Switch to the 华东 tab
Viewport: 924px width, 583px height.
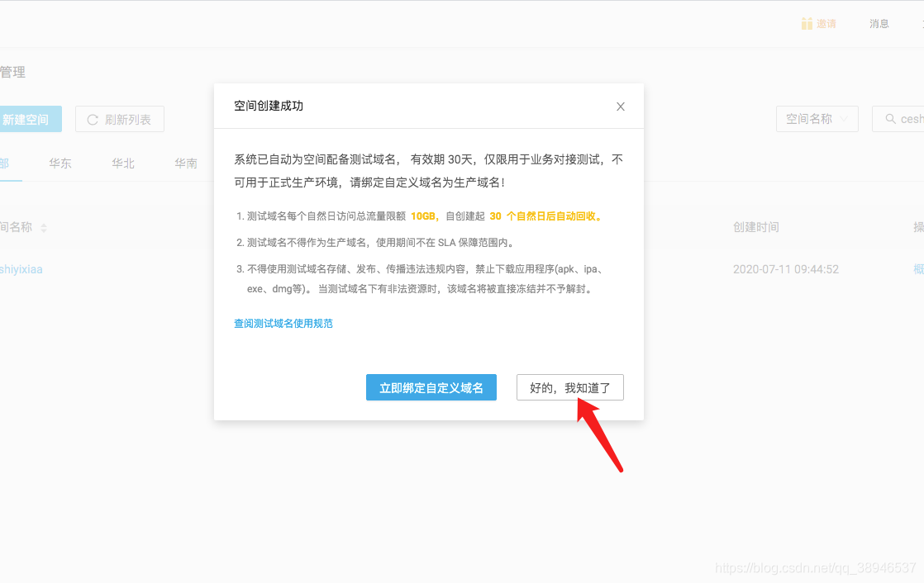pos(60,164)
